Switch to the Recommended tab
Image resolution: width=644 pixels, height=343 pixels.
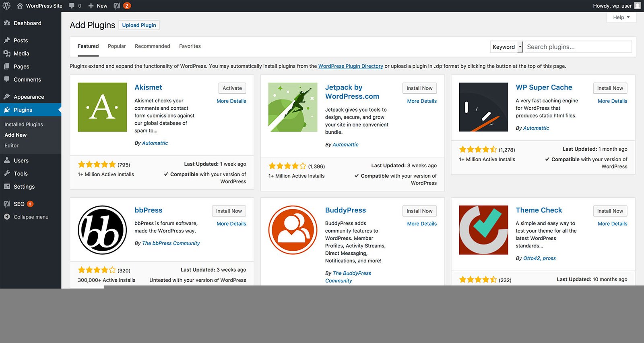coord(152,46)
